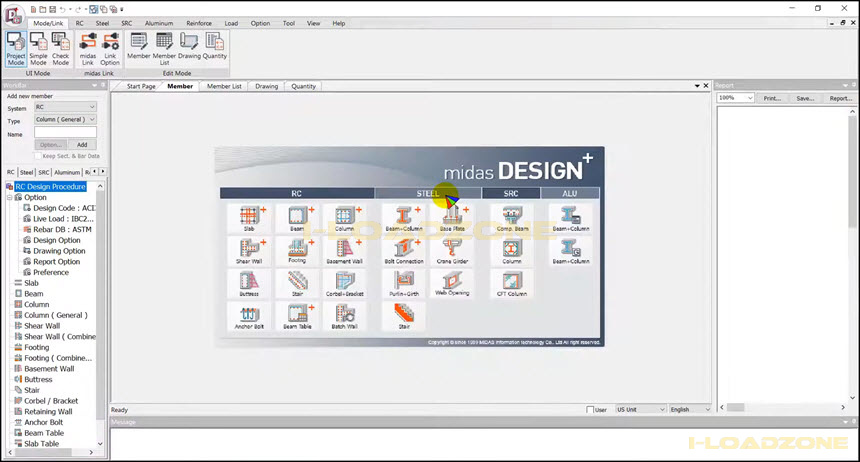Click the Member List ribbon icon
Image resolution: width=860 pixels, height=462 pixels.
click(164, 48)
